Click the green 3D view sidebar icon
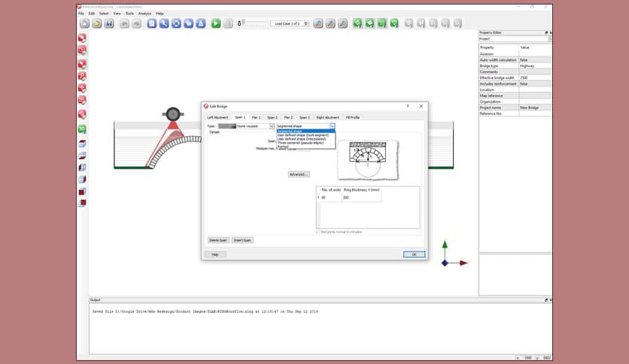This screenshot has height=364, width=629. [x=82, y=129]
